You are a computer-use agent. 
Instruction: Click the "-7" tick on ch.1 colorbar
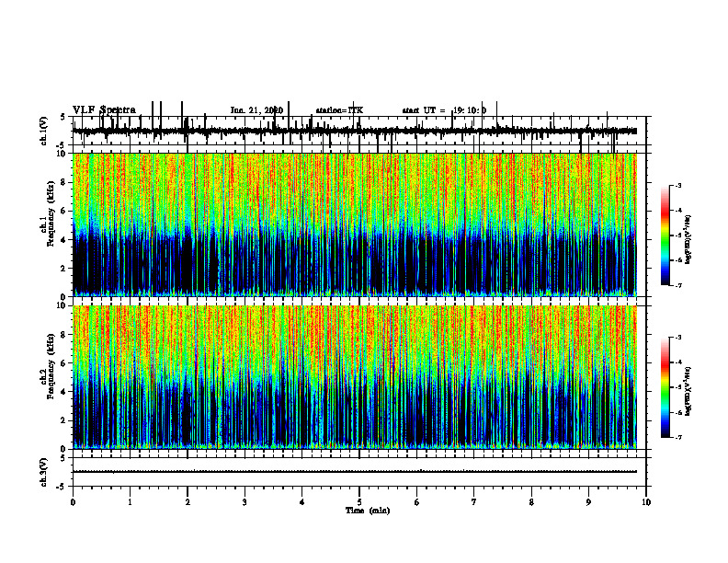pos(677,285)
